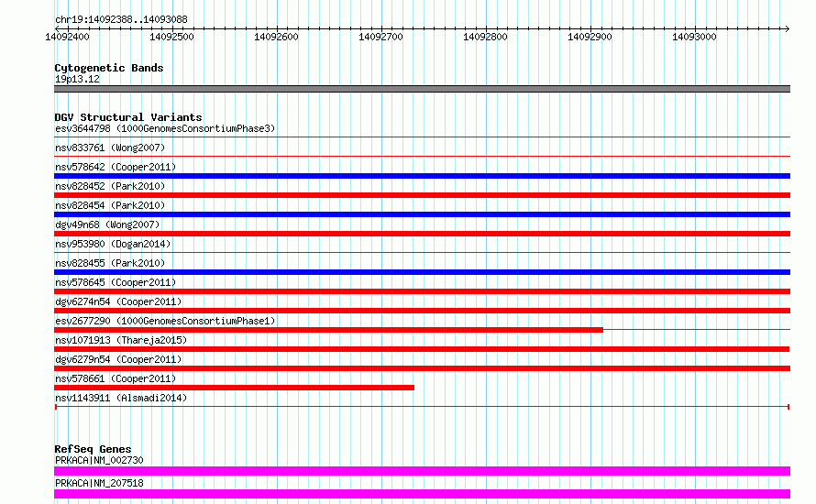Click the esv2677290 (1000GenomesConsortiumPhase1) label
Image resolution: width=816 pixels, height=504 pixels.
(x=165, y=321)
